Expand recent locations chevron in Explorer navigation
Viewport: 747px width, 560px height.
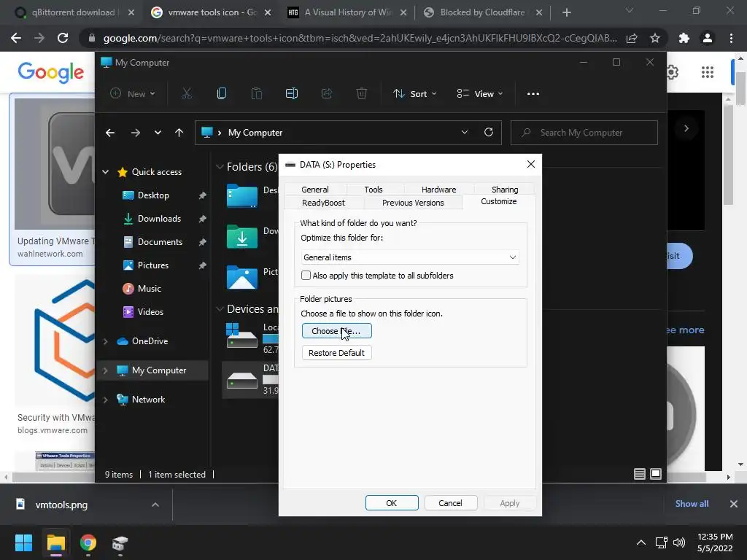[158, 133]
